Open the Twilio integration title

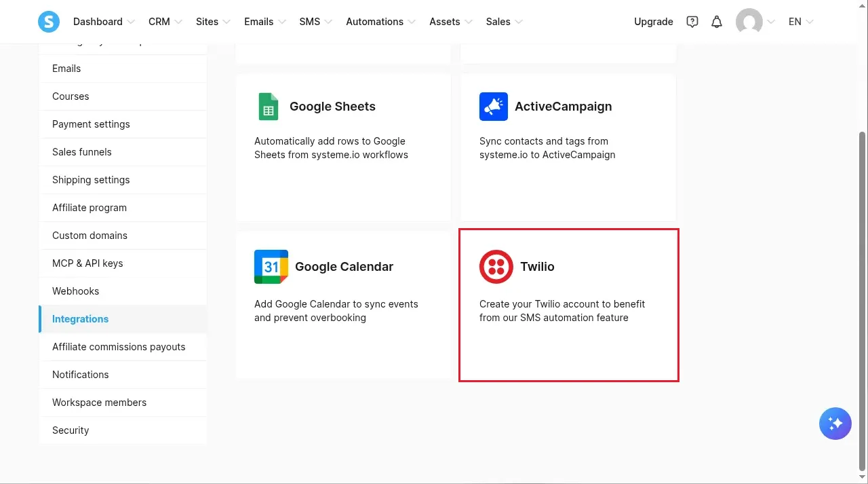(x=537, y=267)
